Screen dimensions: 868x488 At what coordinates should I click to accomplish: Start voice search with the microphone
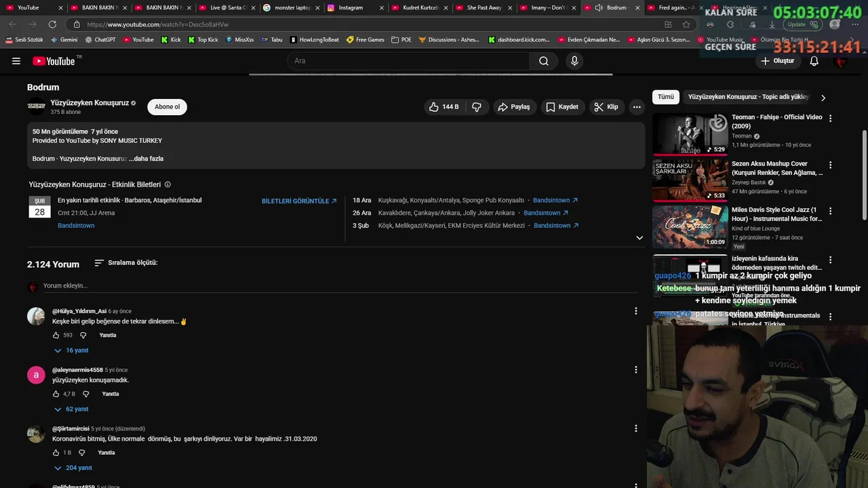click(x=574, y=61)
